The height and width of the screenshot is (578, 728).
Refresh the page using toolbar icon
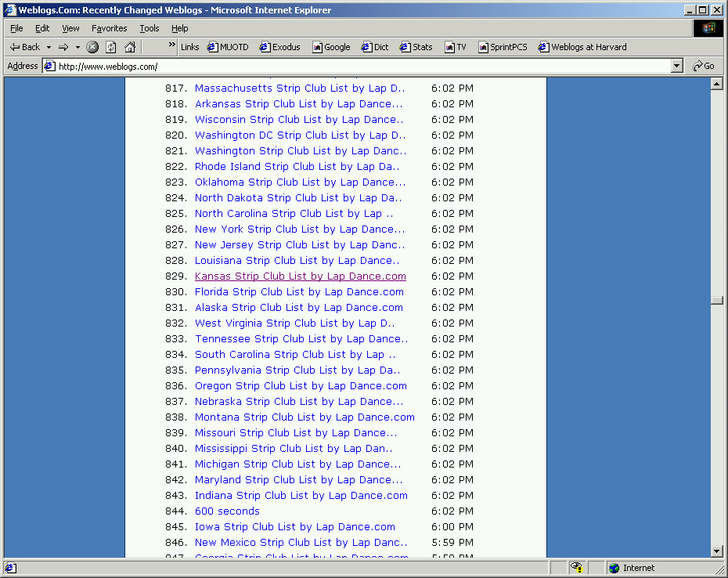[111, 47]
